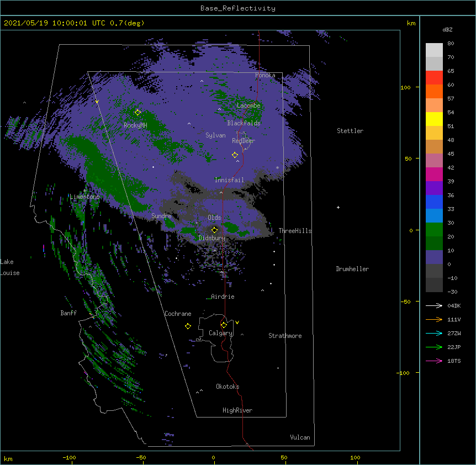Click the -50 tick on the bottom axis

point(141,457)
